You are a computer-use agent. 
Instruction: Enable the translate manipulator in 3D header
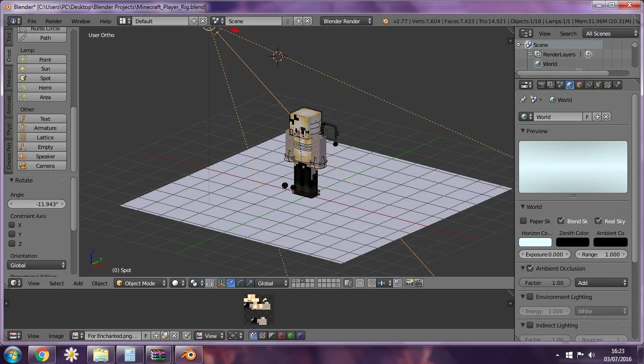(231, 283)
